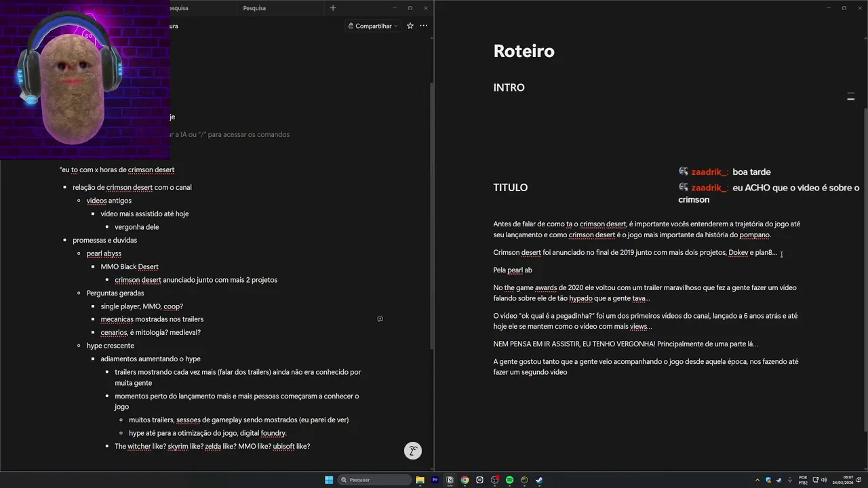The image size is (868, 488).
Task: Click the Roteiro page title
Action: pyautogui.click(x=524, y=51)
